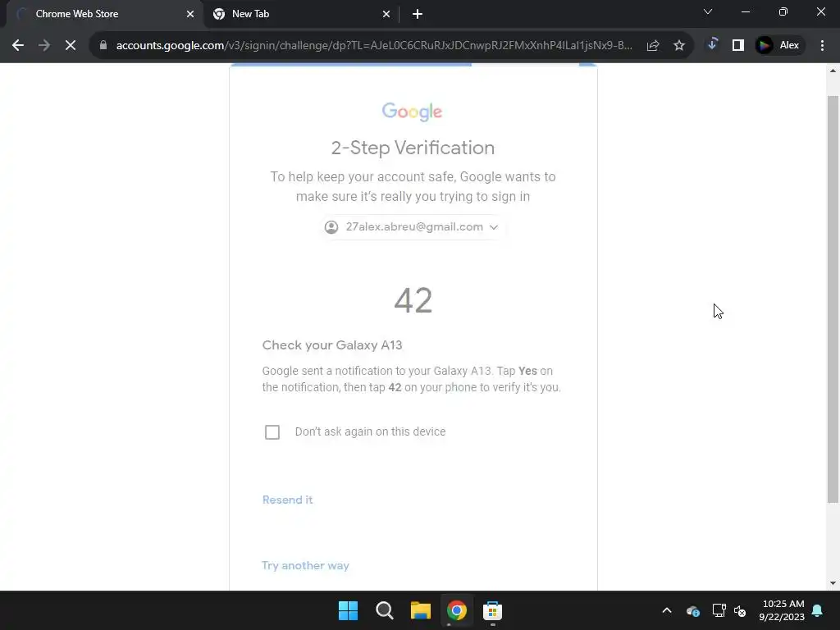Image resolution: width=840 pixels, height=630 pixels.
Task: Click the muted volume tray icon
Action: (740, 610)
